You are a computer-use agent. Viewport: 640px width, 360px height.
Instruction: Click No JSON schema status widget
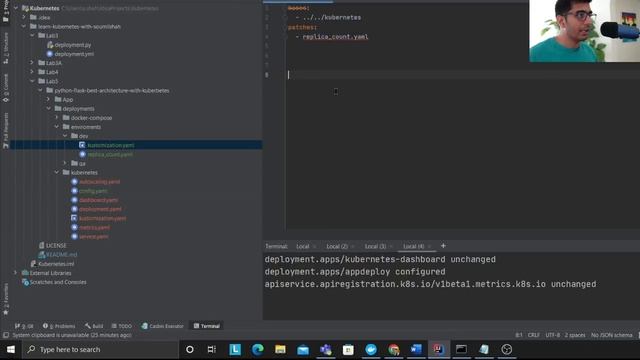point(611,335)
